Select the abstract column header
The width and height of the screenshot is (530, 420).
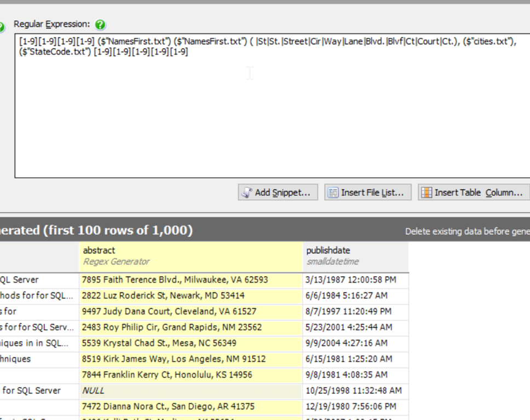click(191, 256)
